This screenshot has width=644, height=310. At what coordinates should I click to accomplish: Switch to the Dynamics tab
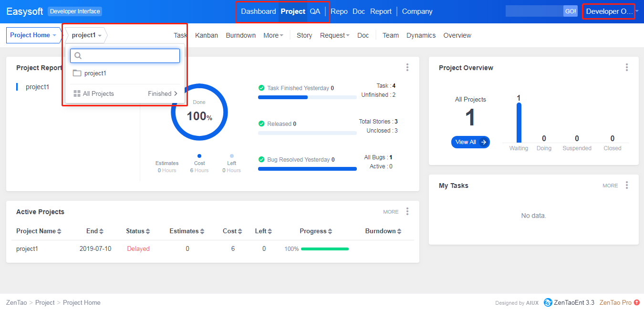point(421,35)
